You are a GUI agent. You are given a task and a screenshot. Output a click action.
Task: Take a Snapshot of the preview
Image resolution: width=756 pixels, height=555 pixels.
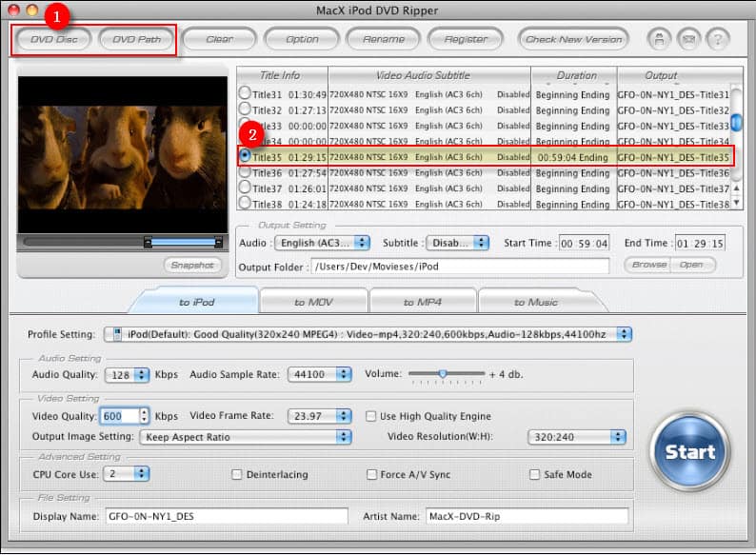[193, 266]
